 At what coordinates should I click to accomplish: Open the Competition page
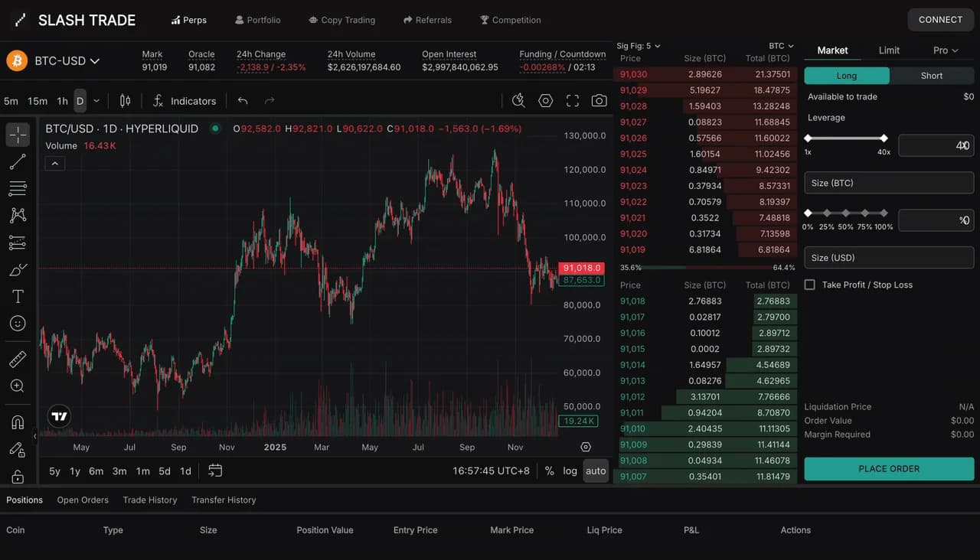coord(511,20)
